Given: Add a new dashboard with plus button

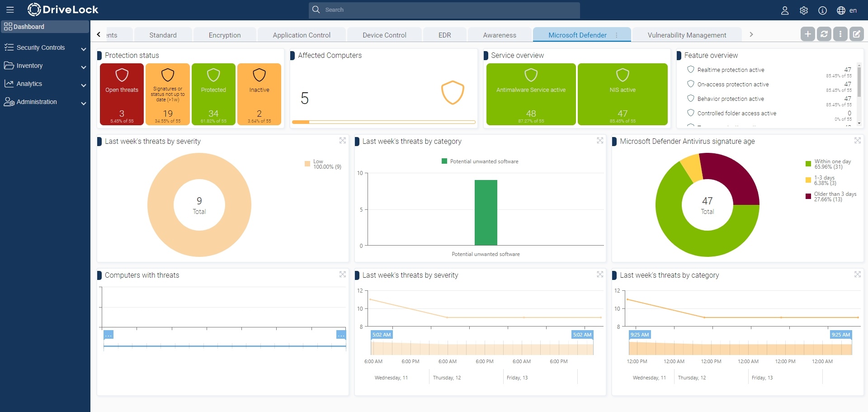Looking at the screenshot, I should [808, 34].
